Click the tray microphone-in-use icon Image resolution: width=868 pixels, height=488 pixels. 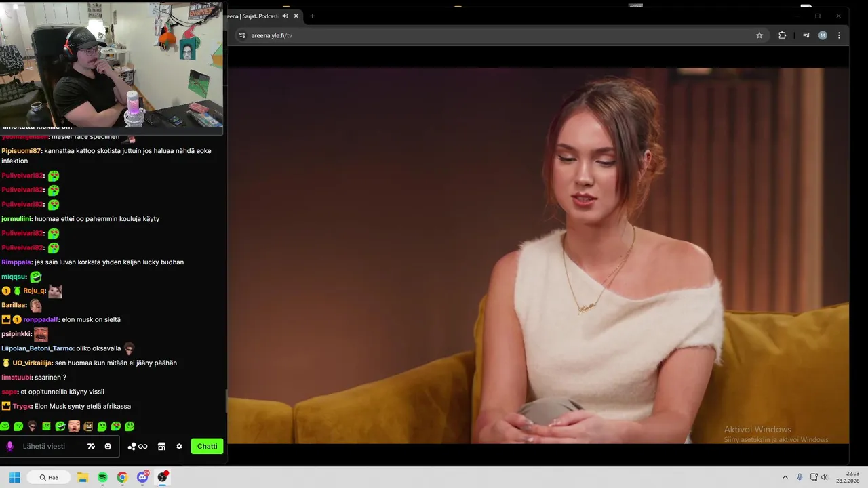click(800, 477)
